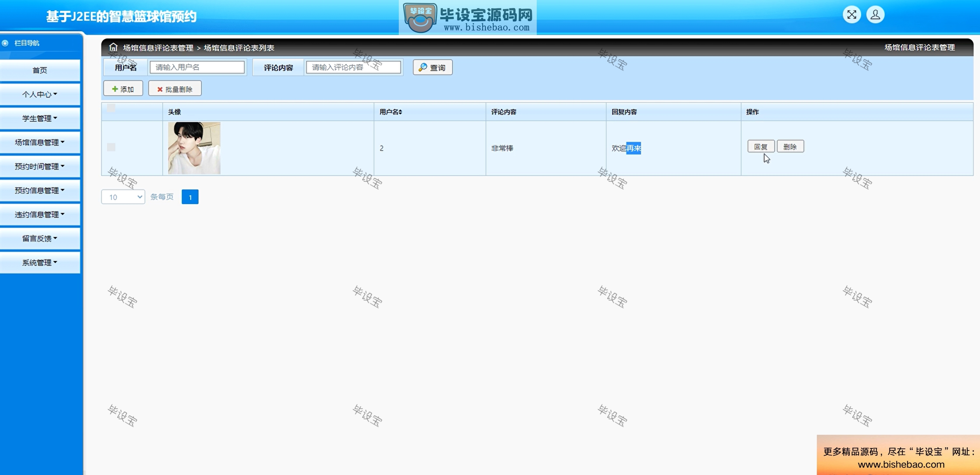Click the 条每页 label
This screenshot has height=475, width=980.
click(x=162, y=197)
